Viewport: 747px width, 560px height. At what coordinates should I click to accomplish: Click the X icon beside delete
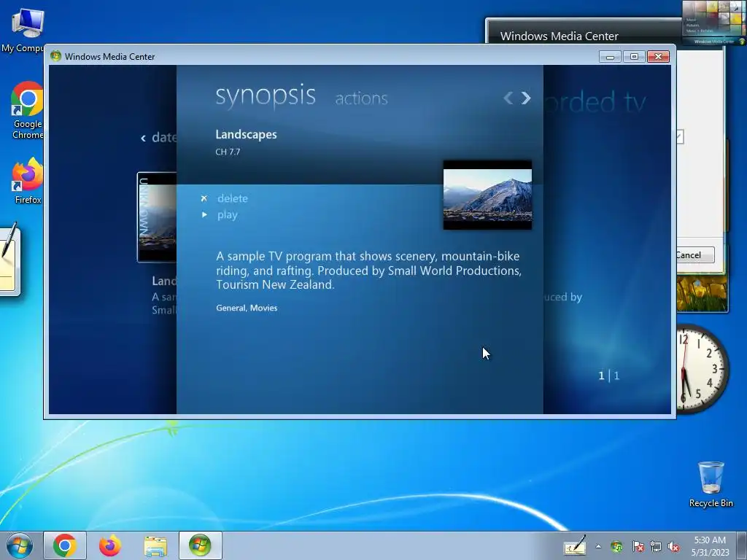pos(204,198)
